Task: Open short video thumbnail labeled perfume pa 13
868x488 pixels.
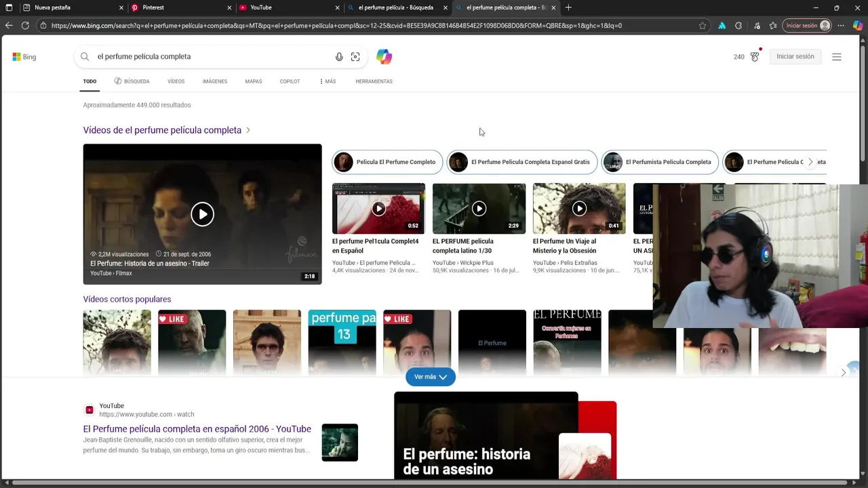Action: click(342, 342)
